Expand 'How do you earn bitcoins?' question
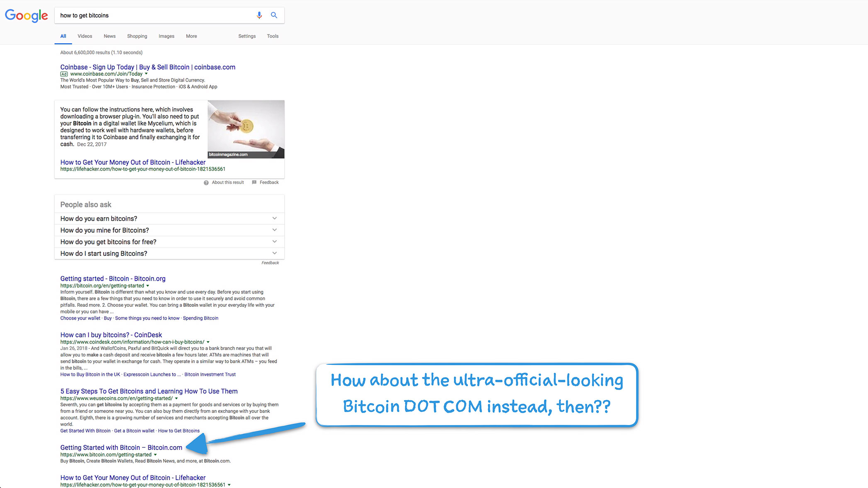 click(x=274, y=219)
